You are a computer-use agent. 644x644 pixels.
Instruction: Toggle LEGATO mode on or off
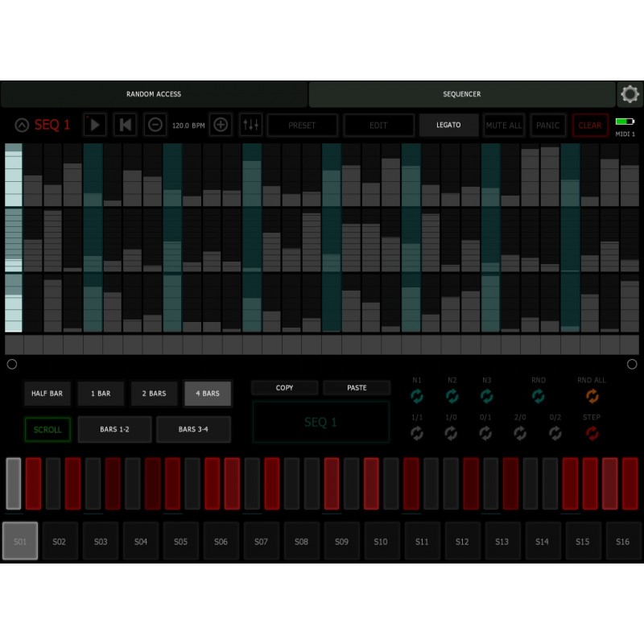448,125
